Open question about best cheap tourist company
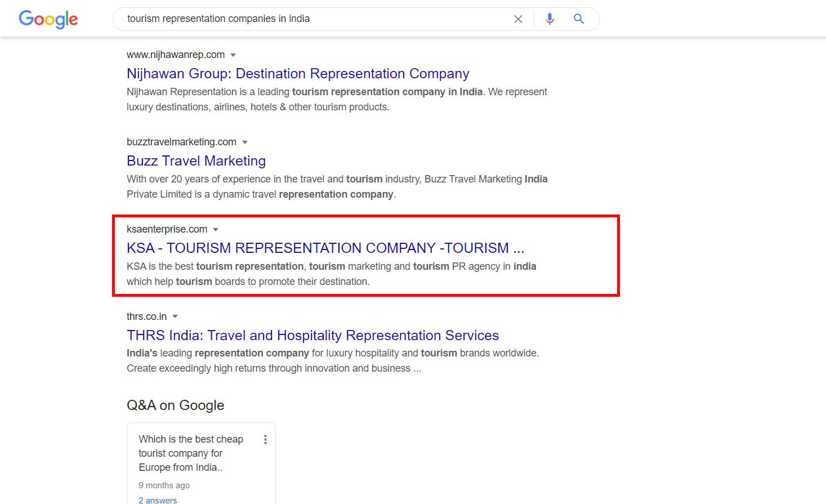The height and width of the screenshot is (504, 826). coord(190,453)
